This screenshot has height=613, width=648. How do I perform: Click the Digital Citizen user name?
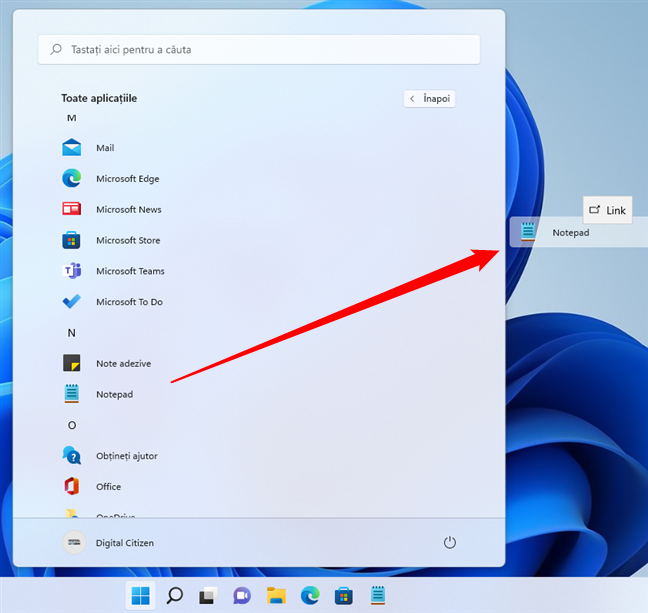(x=125, y=543)
